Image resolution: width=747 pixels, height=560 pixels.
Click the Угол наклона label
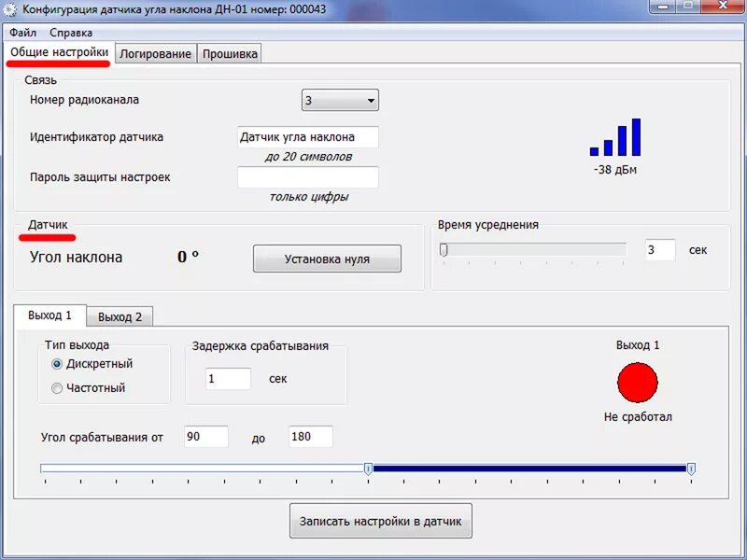77,258
